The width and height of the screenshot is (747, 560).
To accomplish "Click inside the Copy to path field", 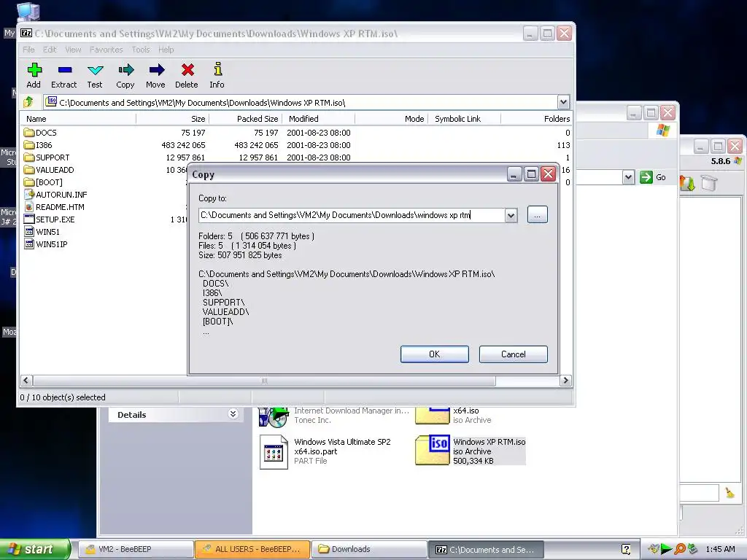I will 352,215.
